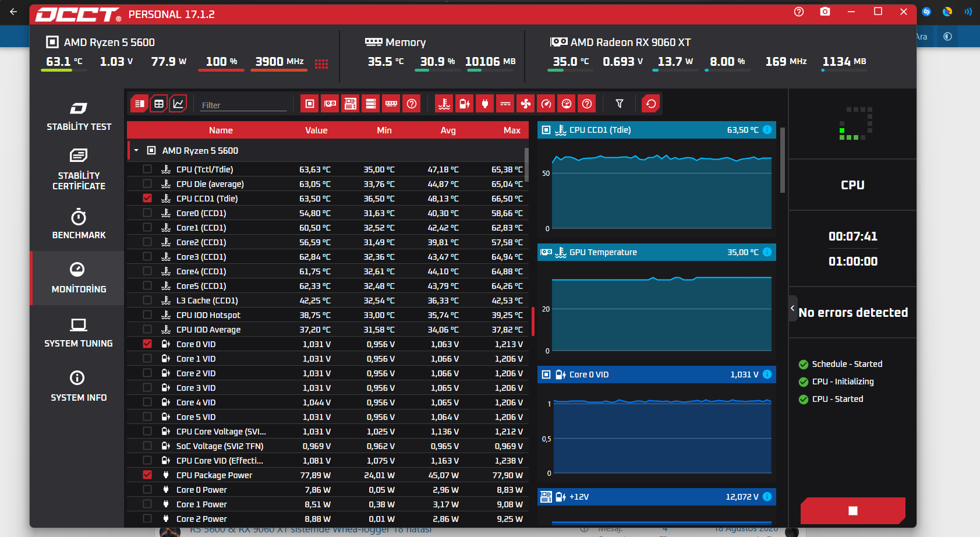Image resolution: width=980 pixels, height=537 pixels.
Task: Uncheck the Core 0 VID checkbox
Action: tap(147, 344)
